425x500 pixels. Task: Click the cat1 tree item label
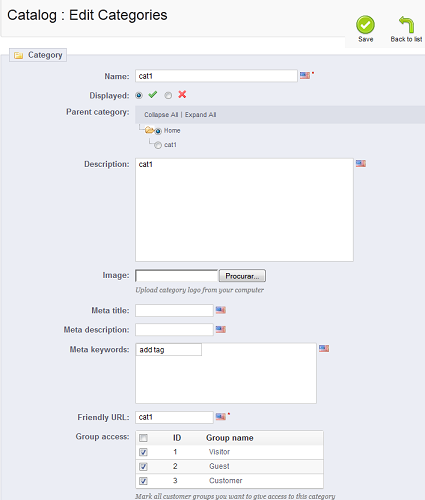pyautogui.click(x=170, y=145)
